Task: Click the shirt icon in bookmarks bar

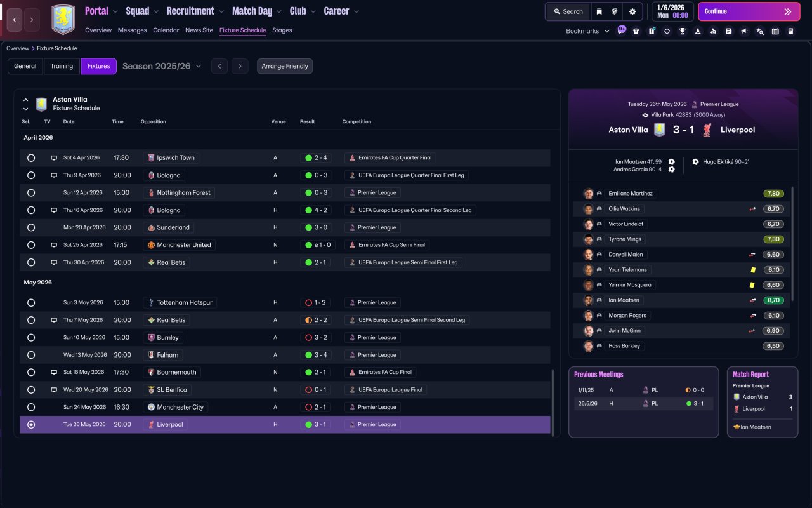Action: tap(636, 31)
